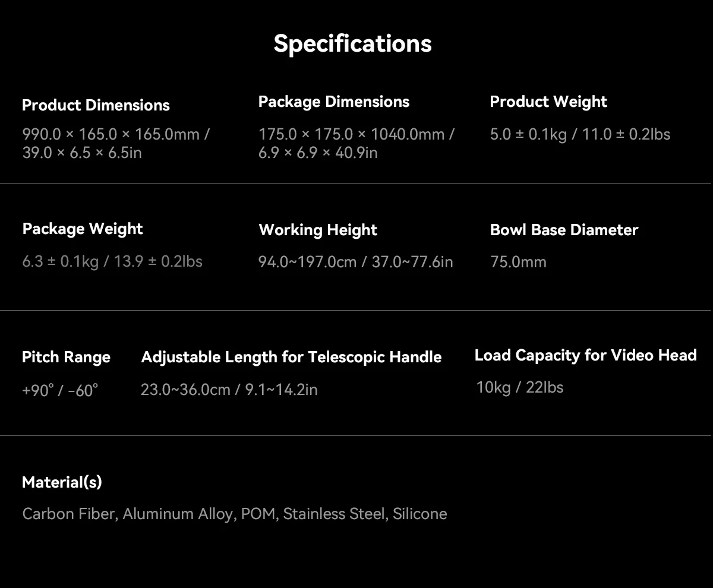The width and height of the screenshot is (713, 588).
Task: Click the Product Dimensions label
Action: coord(96,105)
